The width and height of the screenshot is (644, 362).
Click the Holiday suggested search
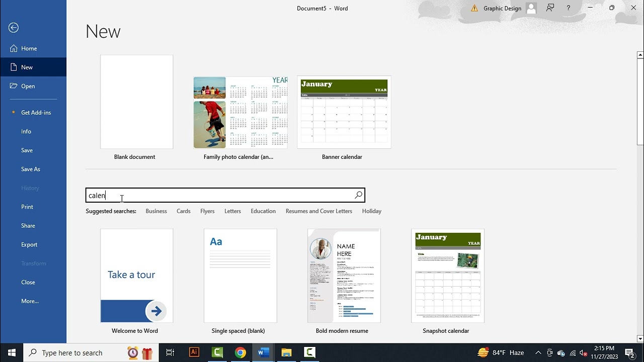(x=372, y=211)
